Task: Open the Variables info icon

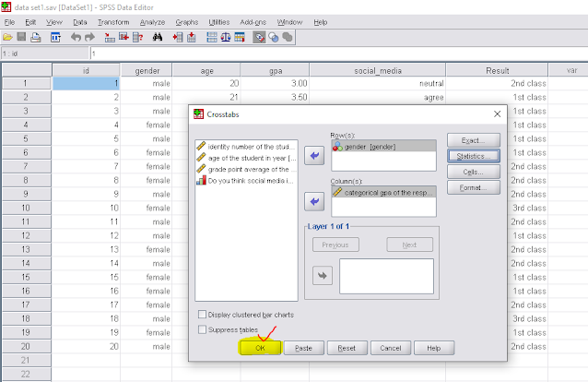Action: 137,37
